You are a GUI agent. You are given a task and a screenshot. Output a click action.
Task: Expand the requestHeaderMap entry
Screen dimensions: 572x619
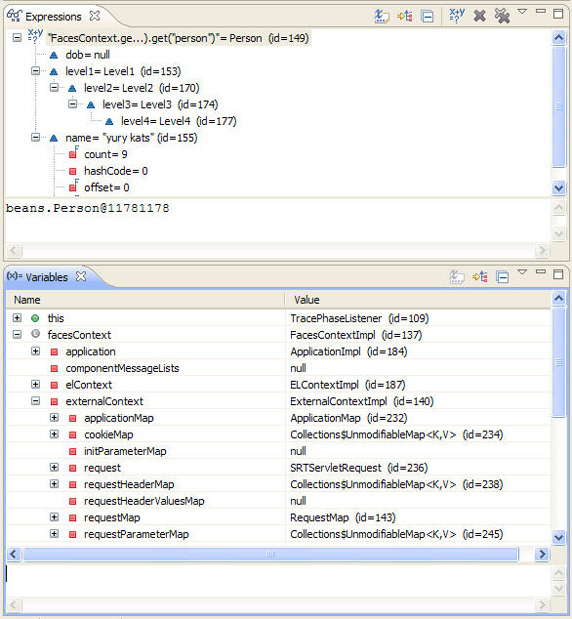[x=54, y=484]
